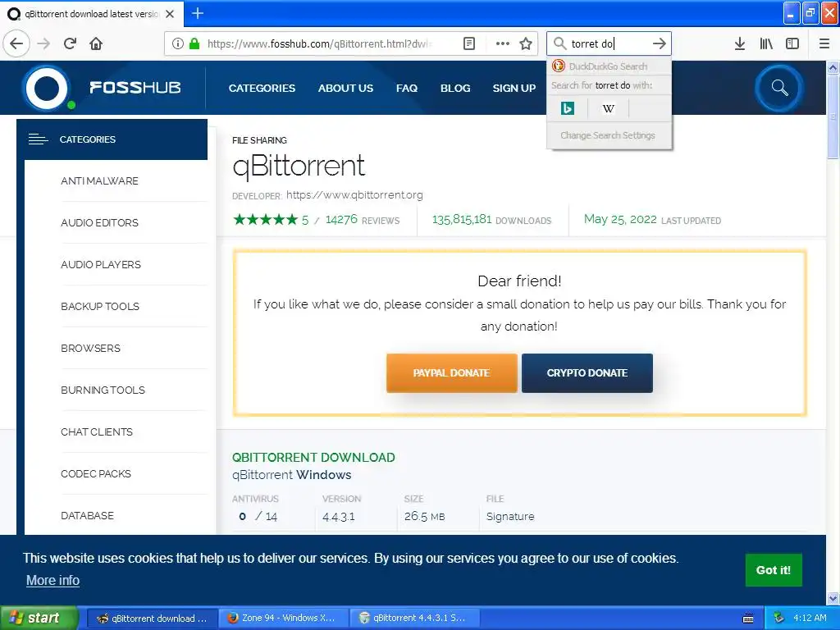Toggle the sidebar toolbar icon
840x630 pixels.
(792, 43)
